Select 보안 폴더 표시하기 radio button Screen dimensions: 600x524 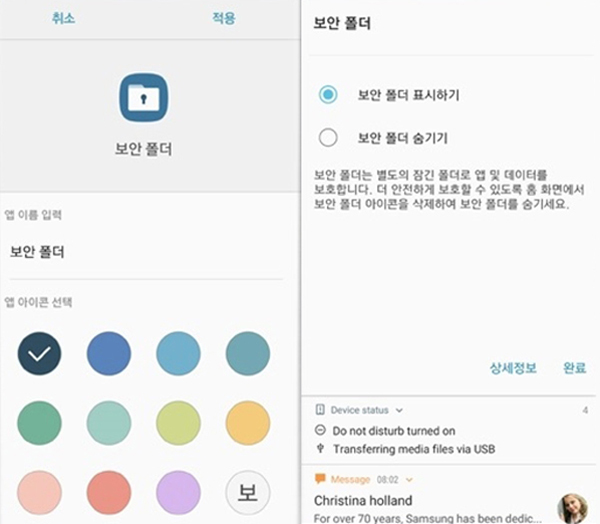click(328, 95)
